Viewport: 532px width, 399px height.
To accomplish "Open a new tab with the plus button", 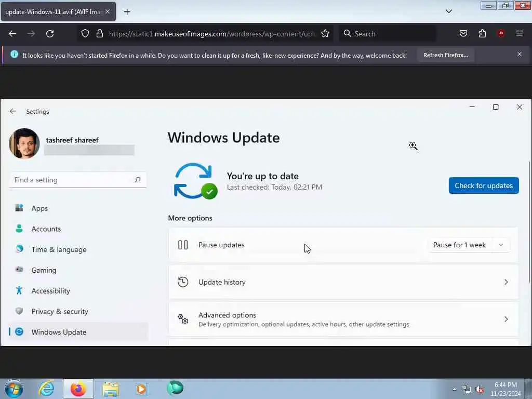I will coord(127,12).
